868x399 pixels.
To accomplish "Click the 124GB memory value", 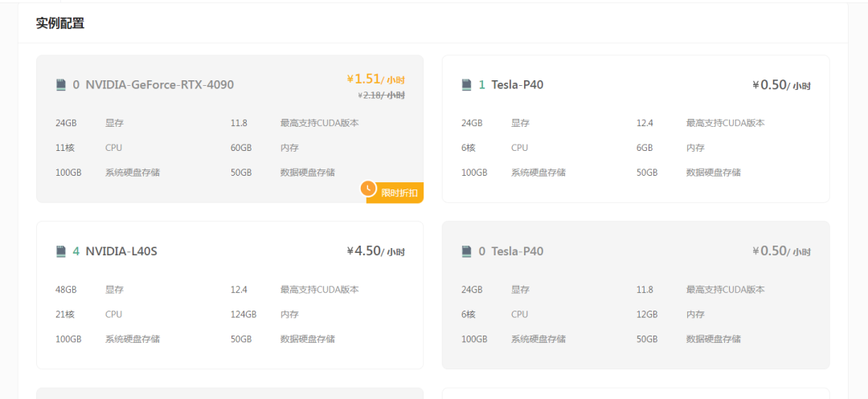I will point(244,315).
